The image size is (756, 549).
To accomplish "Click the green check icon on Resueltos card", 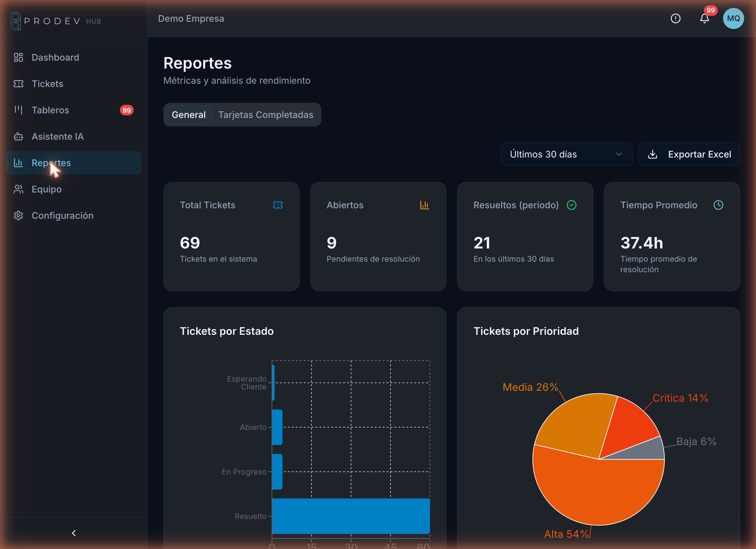I will tap(571, 205).
